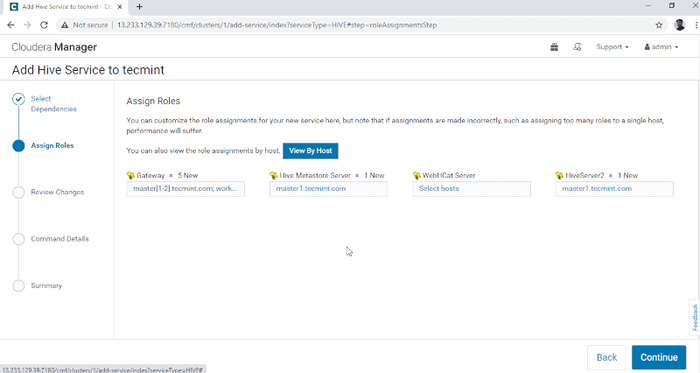Go to Select Dependencies step
This screenshot has height=373, width=700.
[53, 104]
